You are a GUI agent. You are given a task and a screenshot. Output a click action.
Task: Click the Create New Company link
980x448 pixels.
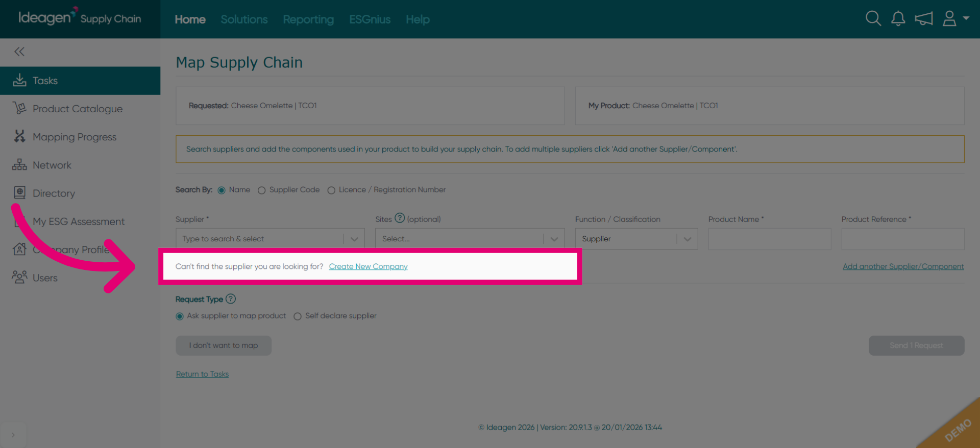pyautogui.click(x=368, y=266)
